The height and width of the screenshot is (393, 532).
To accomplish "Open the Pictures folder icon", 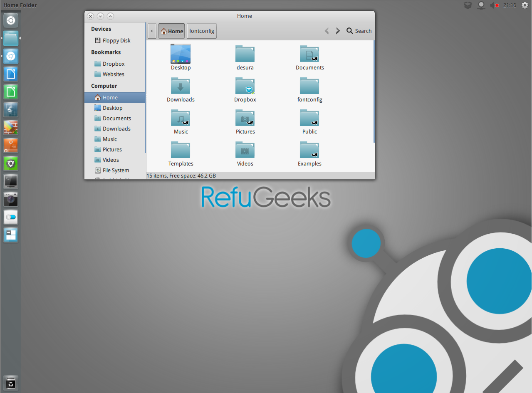I will (x=245, y=118).
